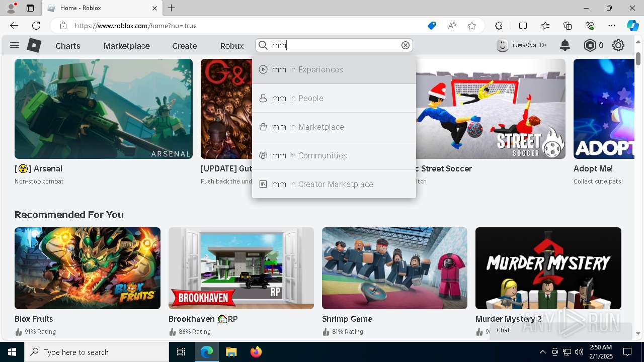Search mm in People
The height and width of the screenshot is (362, 644).
click(x=334, y=98)
